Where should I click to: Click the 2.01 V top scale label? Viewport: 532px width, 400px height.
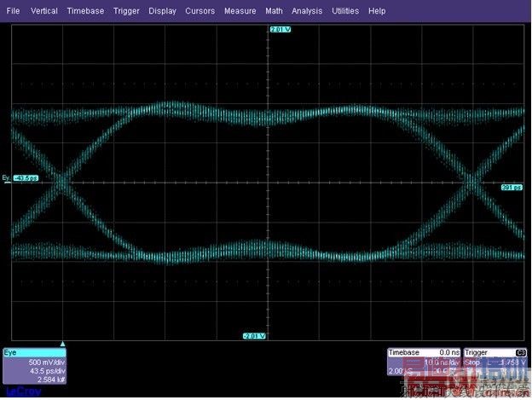coord(280,30)
